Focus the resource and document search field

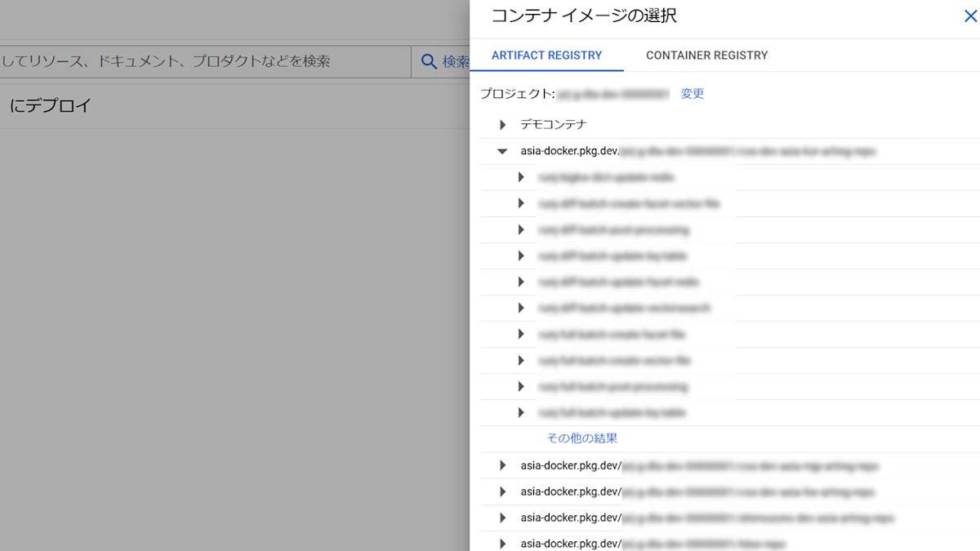(205, 61)
